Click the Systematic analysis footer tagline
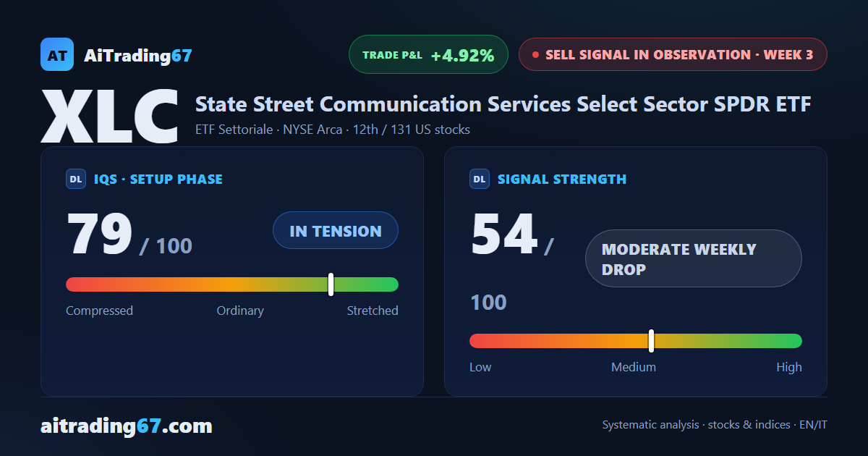The image size is (868, 456). (715, 425)
